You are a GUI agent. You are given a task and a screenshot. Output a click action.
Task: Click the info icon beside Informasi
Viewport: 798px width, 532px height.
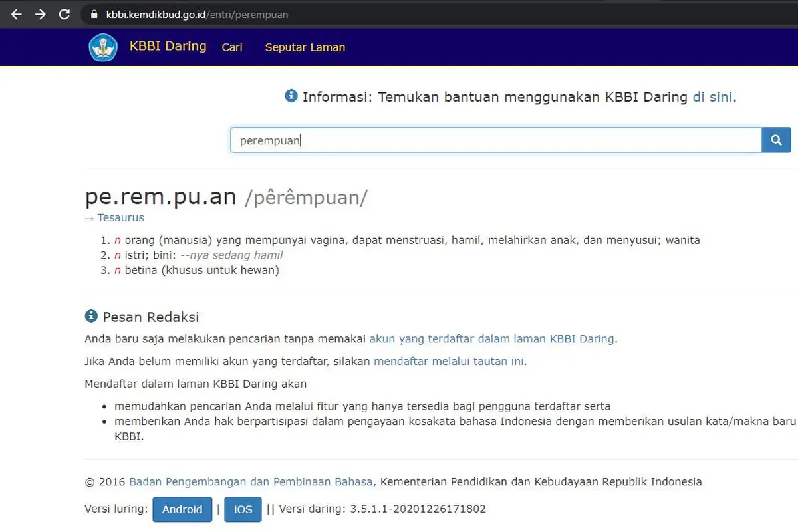(291, 96)
